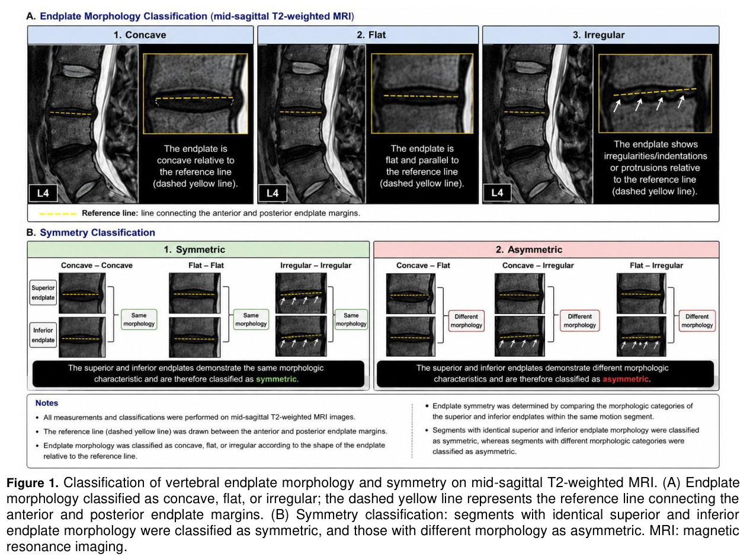The width and height of the screenshot is (750, 560).
Task: Click bullet "Endplate symmetry was determined by comparing"
Action: click(562, 411)
